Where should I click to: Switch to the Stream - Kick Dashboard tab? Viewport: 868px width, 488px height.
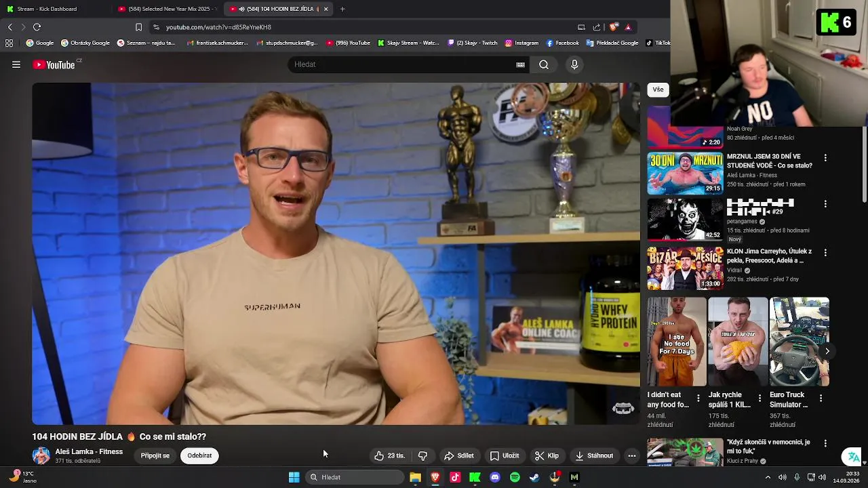(52, 9)
